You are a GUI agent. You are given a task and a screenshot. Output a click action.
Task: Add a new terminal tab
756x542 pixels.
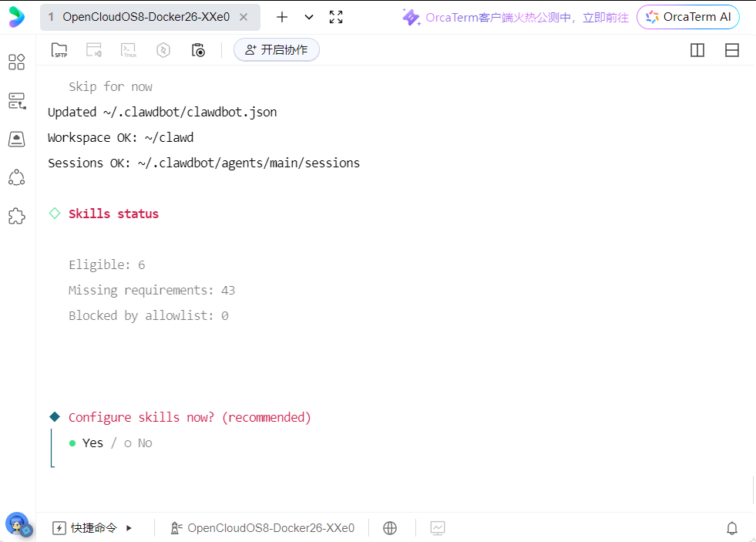[x=282, y=17]
